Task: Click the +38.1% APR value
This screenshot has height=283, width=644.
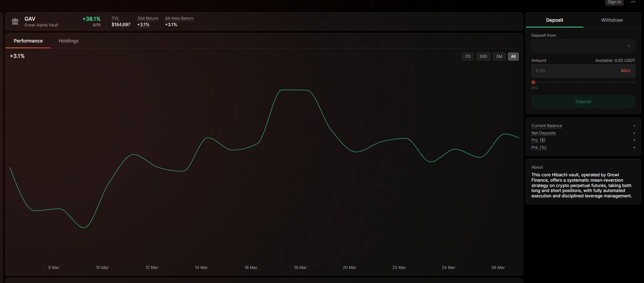Action: pos(91,19)
